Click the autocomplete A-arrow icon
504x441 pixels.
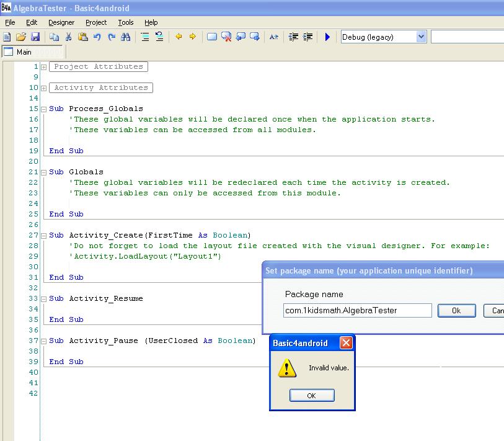point(274,37)
